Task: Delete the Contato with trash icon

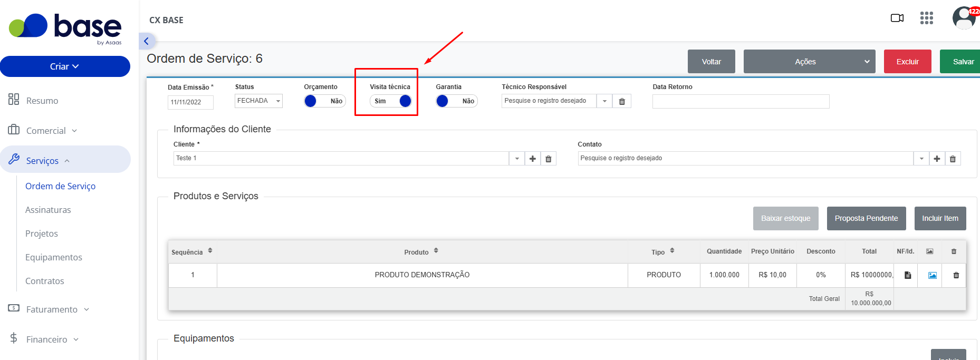Action: (953, 159)
